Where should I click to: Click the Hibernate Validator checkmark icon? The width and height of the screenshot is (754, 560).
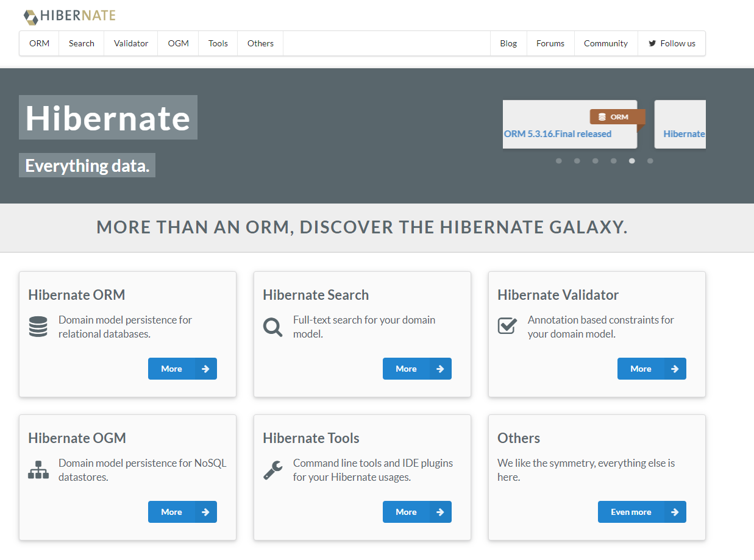tap(507, 326)
